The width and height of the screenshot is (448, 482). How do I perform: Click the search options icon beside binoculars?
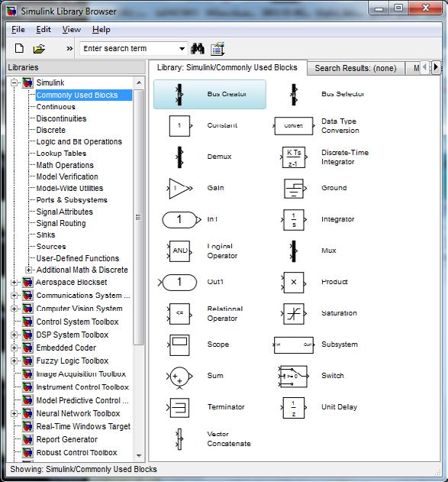[218, 49]
